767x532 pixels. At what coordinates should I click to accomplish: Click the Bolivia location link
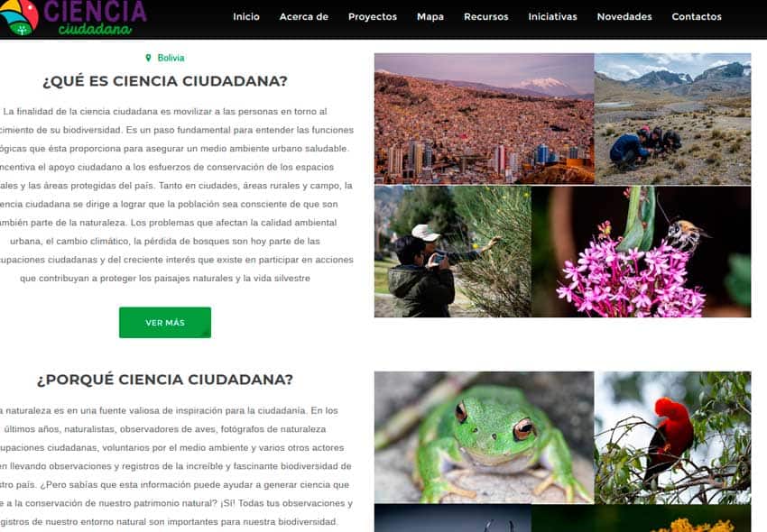click(171, 58)
